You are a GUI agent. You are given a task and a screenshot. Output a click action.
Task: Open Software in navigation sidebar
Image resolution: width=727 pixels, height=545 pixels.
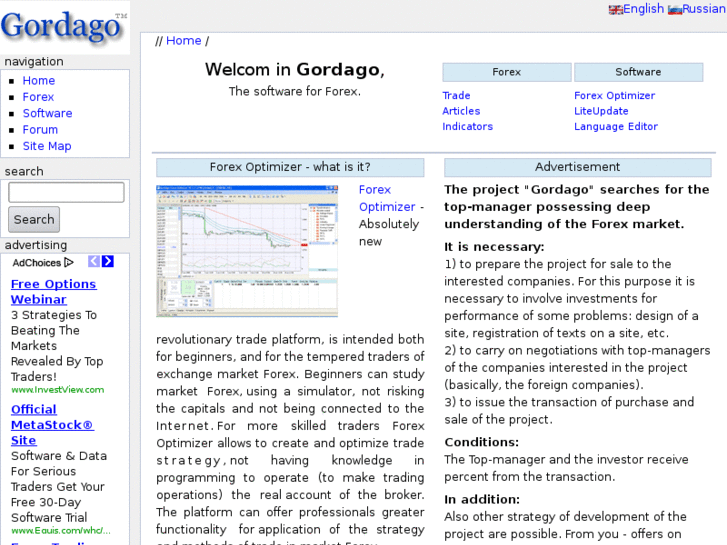click(47, 113)
